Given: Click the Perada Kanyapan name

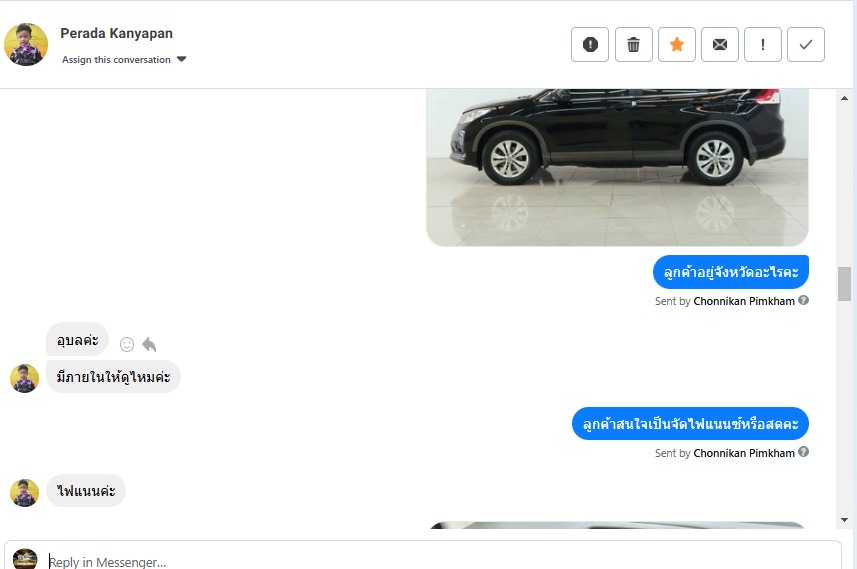Looking at the screenshot, I should coord(116,33).
